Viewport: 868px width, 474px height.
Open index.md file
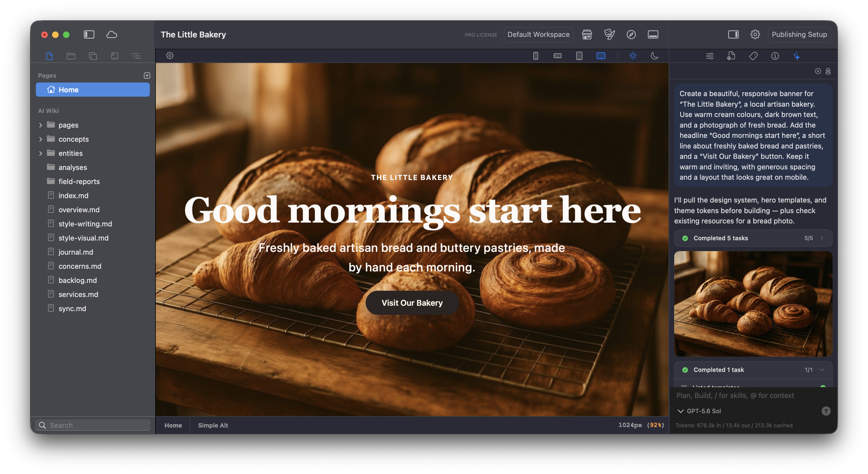click(x=73, y=195)
